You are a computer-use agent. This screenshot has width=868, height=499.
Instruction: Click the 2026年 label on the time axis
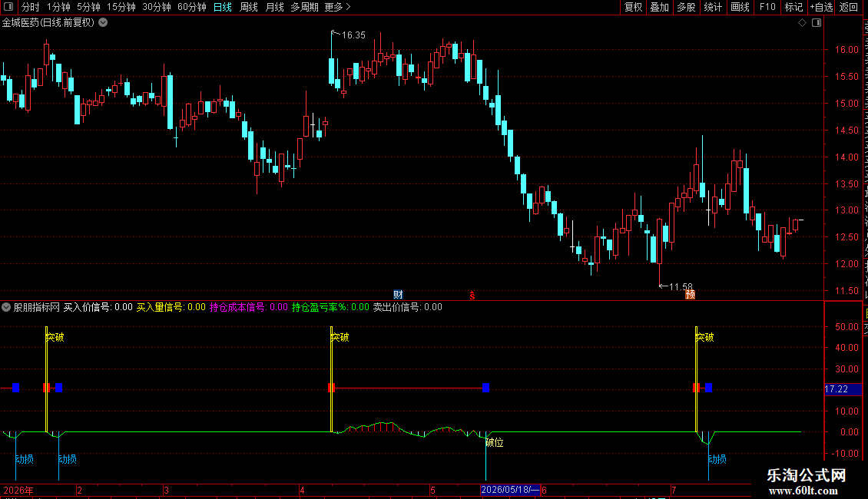tap(18, 490)
